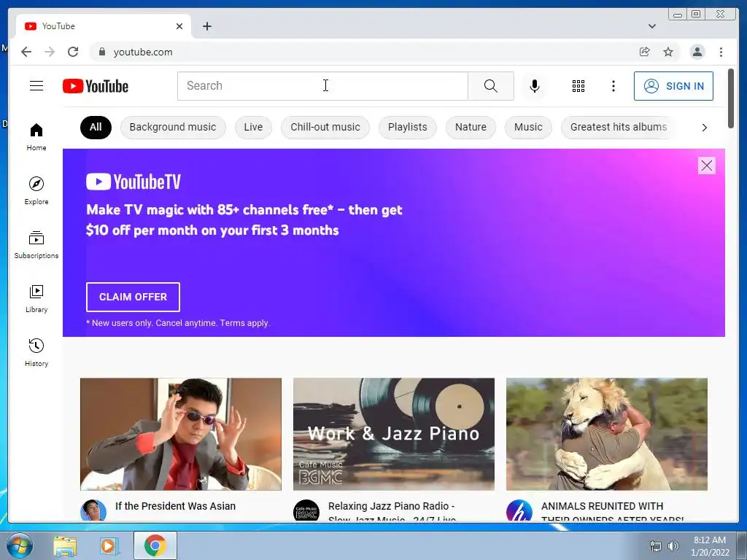Start voice search with microphone icon
This screenshot has width=747, height=560.
pyautogui.click(x=535, y=86)
